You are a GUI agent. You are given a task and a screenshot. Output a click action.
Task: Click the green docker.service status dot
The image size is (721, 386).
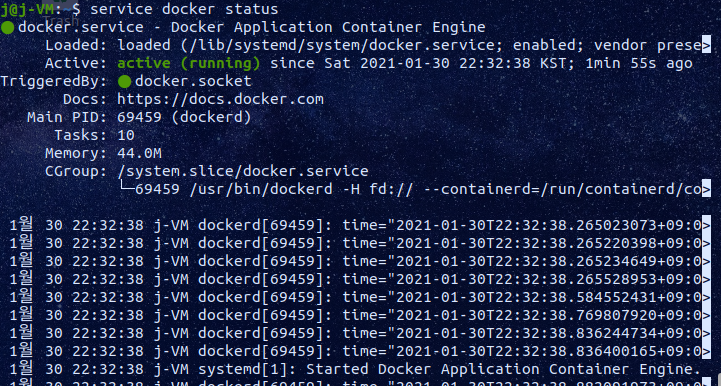(7, 28)
